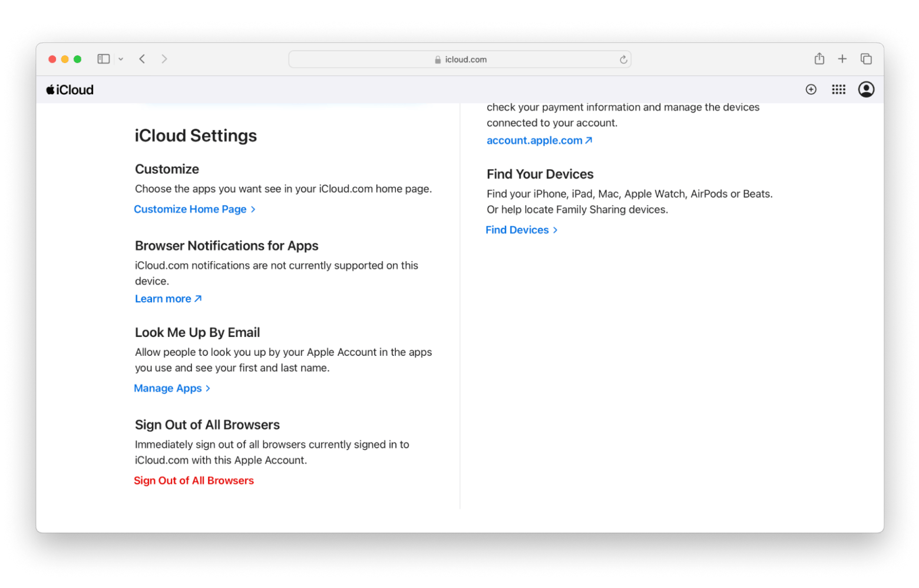Screen dimensions: 919x588
Task: Reload the icloud.com page
Action: [x=623, y=60]
